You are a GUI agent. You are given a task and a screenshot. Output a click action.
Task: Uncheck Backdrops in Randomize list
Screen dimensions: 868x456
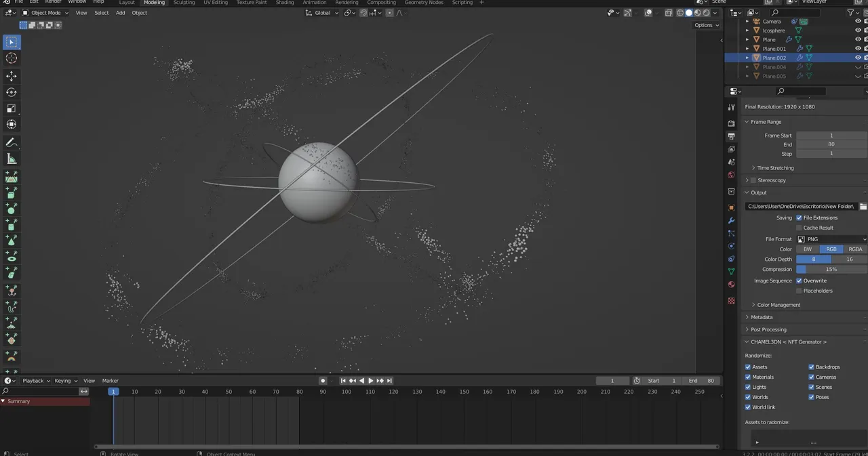812,367
